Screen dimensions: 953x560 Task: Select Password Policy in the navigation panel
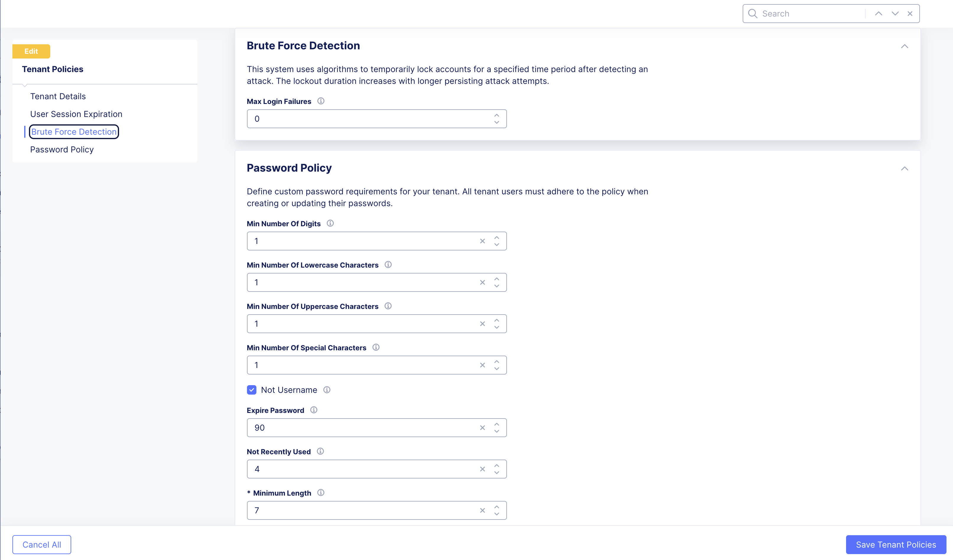point(62,149)
